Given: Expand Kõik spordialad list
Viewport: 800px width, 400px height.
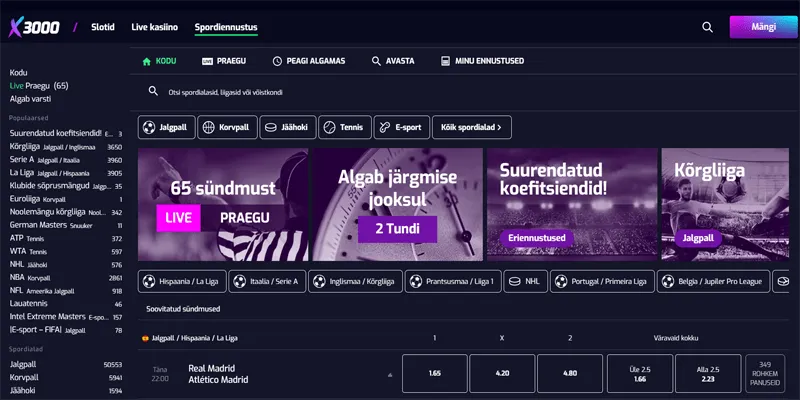Looking at the screenshot, I should [472, 128].
